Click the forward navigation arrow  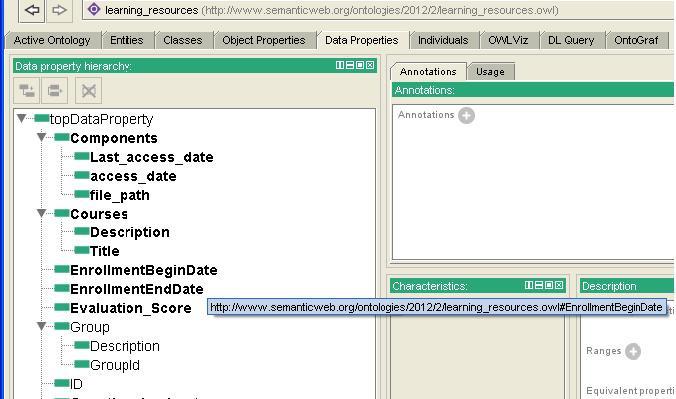[x=59, y=10]
